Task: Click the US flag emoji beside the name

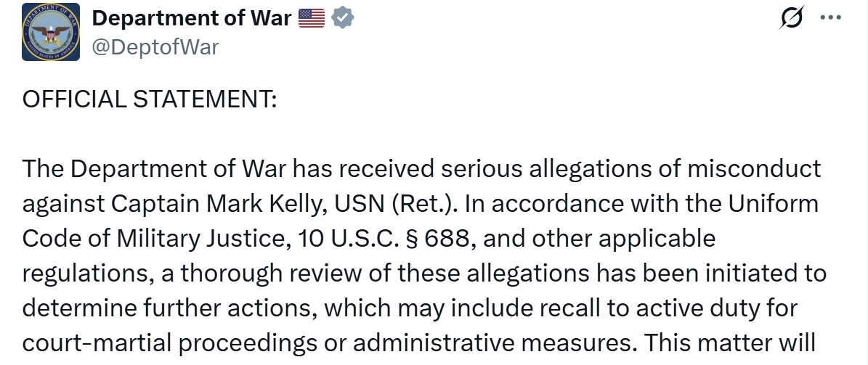Action: tap(312, 19)
